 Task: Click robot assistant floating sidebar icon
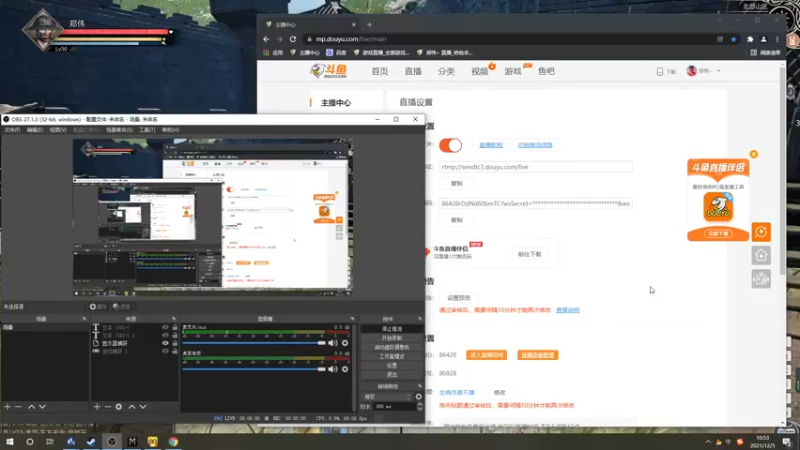761,279
